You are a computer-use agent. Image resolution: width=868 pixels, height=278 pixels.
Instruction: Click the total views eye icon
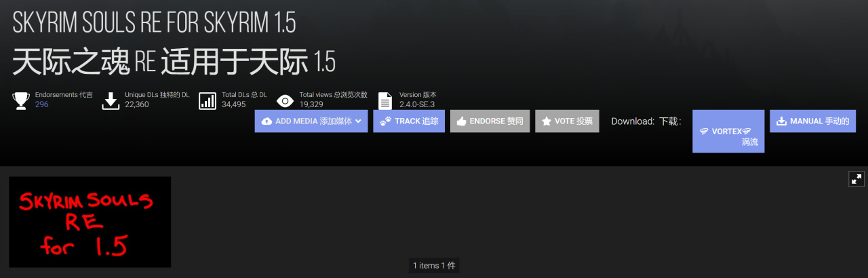click(x=285, y=101)
